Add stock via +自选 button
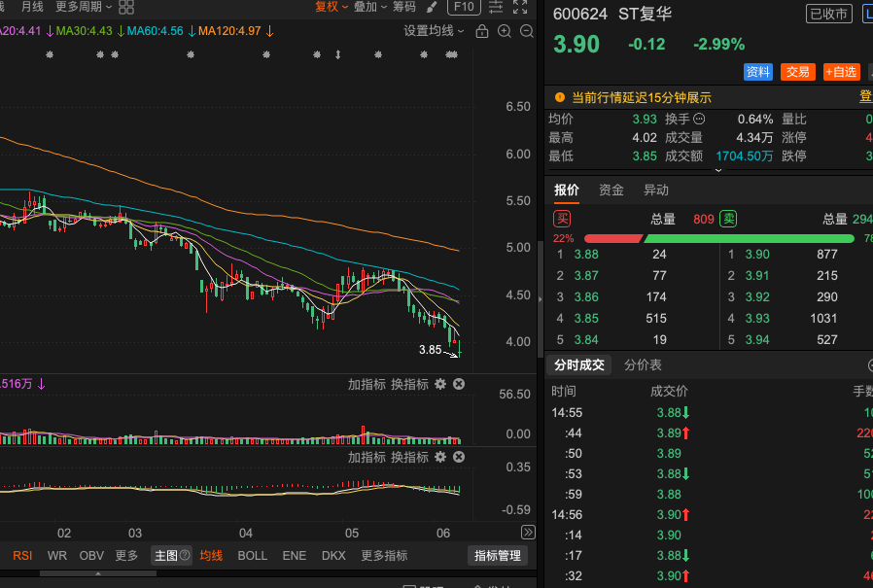This screenshot has width=873, height=588. [x=841, y=72]
